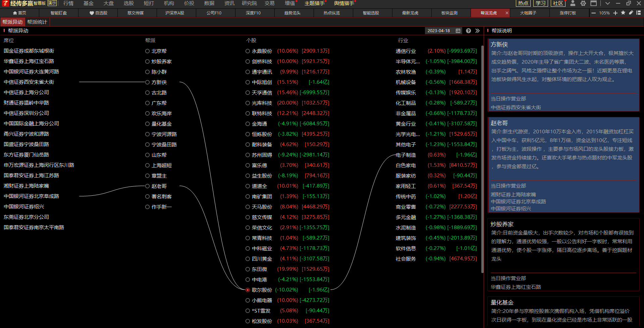Open the settings gear icon
This screenshot has height=328, width=644.
pos(583,3)
